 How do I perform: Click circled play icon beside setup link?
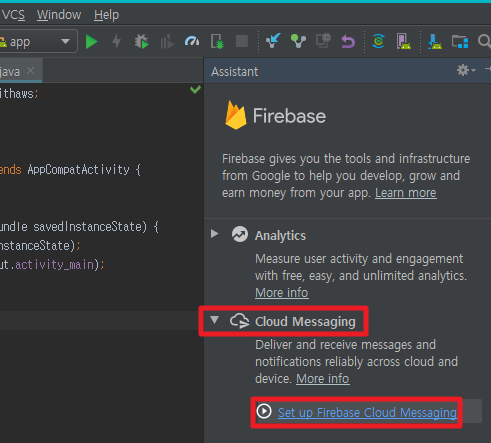(264, 411)
